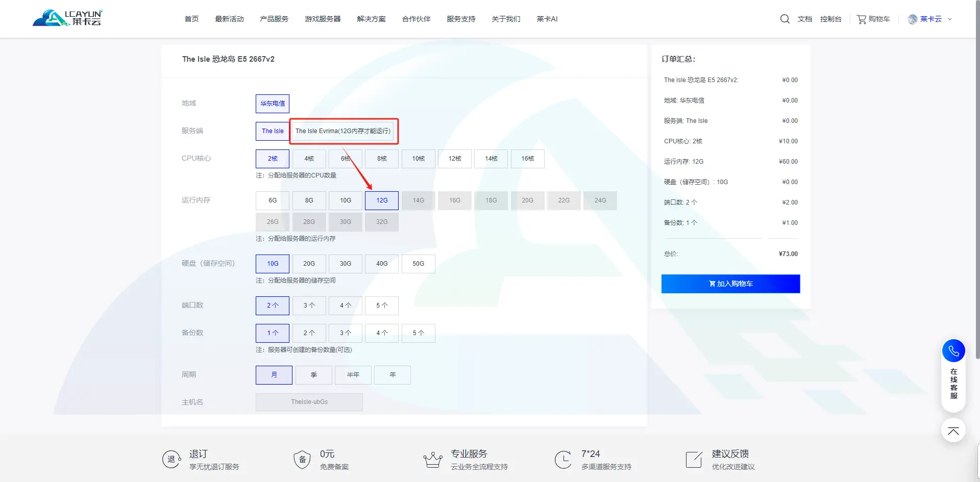Viewport: 980px width, 482px height.
Task: Select 12G memory option
Action: 382,200
